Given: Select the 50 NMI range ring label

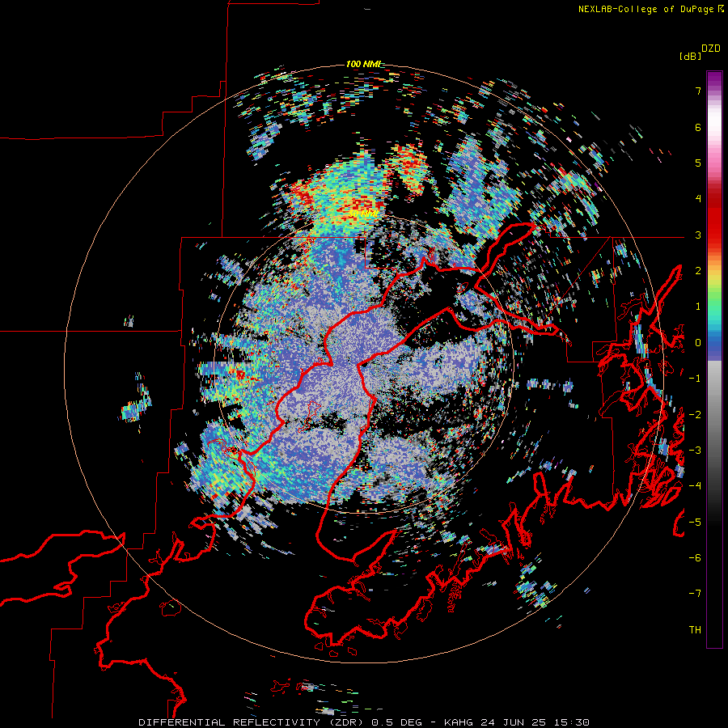Looking at the screenshot, I should 363,214.
